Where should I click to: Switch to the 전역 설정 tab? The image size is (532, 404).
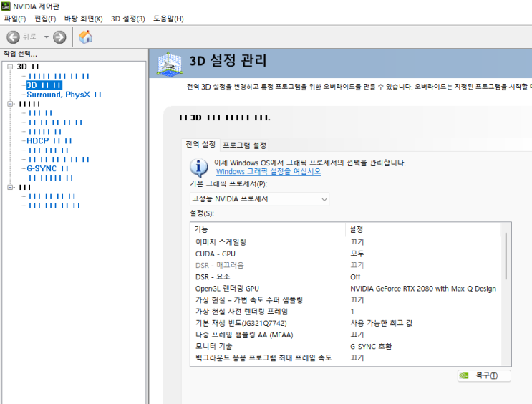[200, 145]
